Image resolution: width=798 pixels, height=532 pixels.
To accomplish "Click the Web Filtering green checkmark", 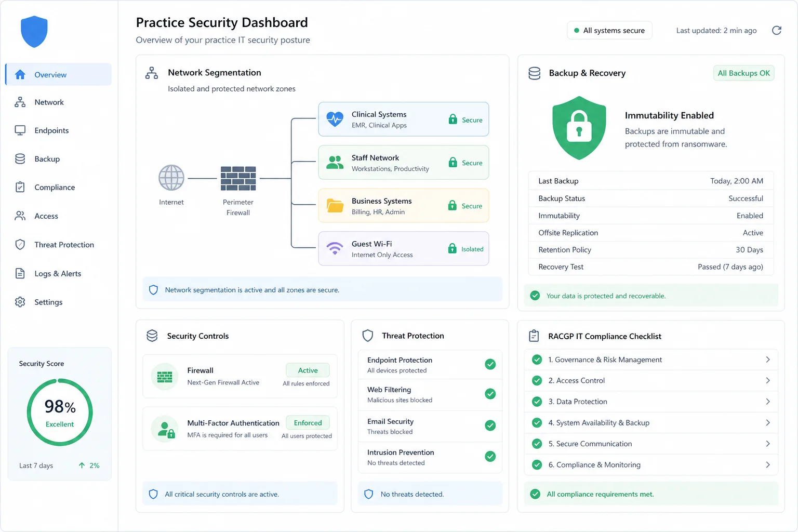I will click(490, 394).
